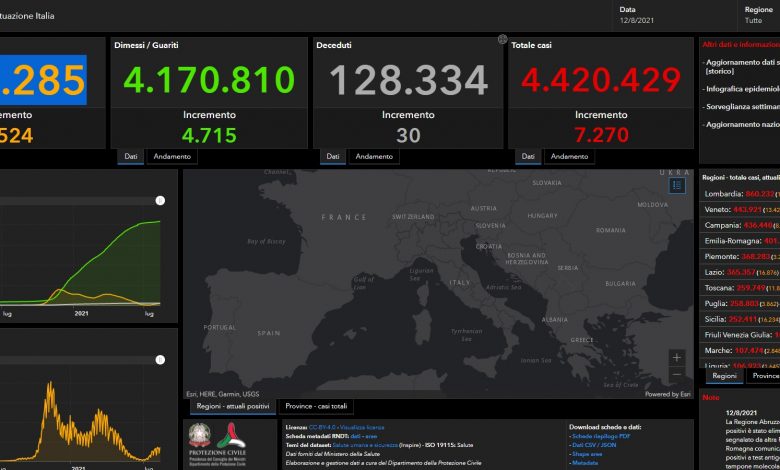
Task: Select Andamento tab under Totale casi
Action: (569, 157)
